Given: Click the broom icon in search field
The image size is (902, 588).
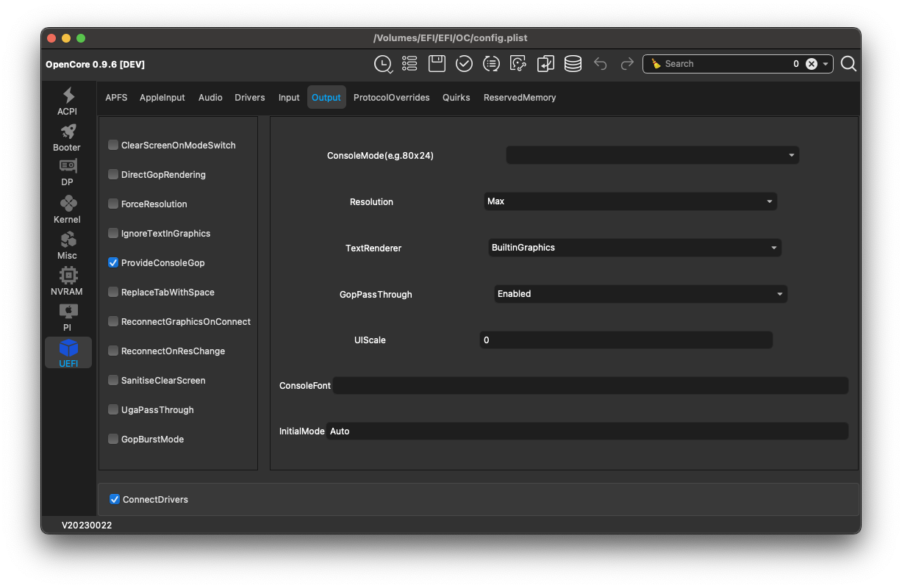Looking at the screenshot, I should tap(656, 64).
